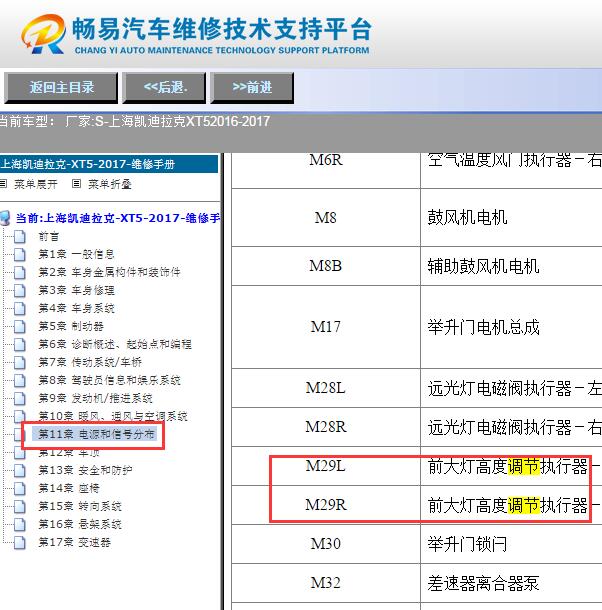Click table cell M32

(x=326, y=583)
